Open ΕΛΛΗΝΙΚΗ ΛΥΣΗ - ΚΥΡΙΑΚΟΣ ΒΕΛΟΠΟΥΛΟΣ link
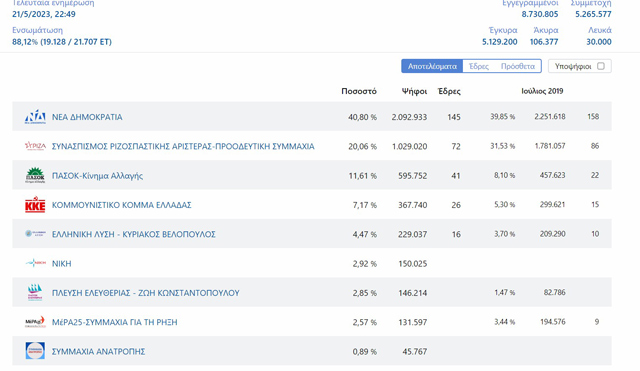Viewport: 640px width, 371px height. point(133,234)
